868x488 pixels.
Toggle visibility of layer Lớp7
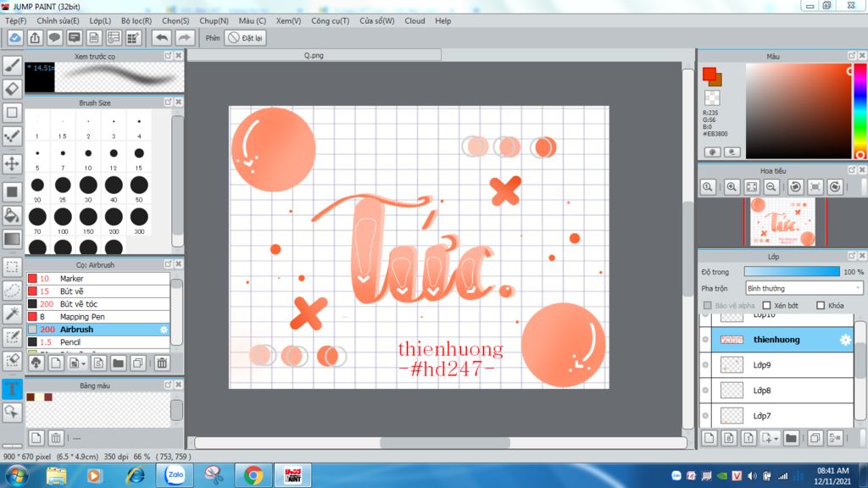705,416
